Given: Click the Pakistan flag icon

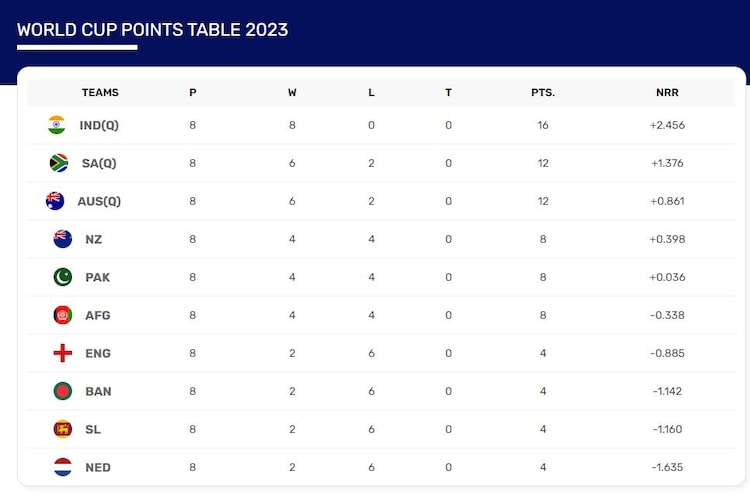Looking at the screenshot, I should (63, 277).
